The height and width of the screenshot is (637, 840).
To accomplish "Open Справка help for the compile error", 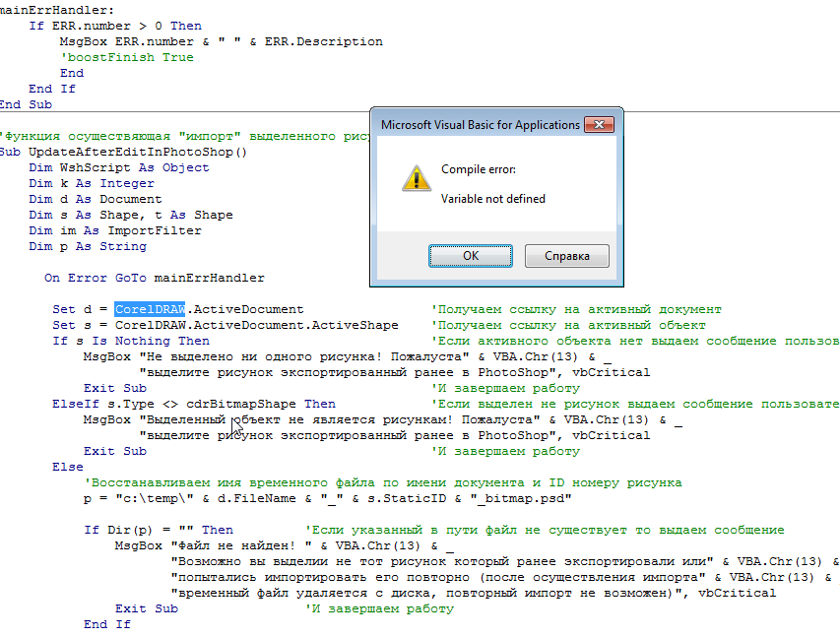I will (567, 256).
